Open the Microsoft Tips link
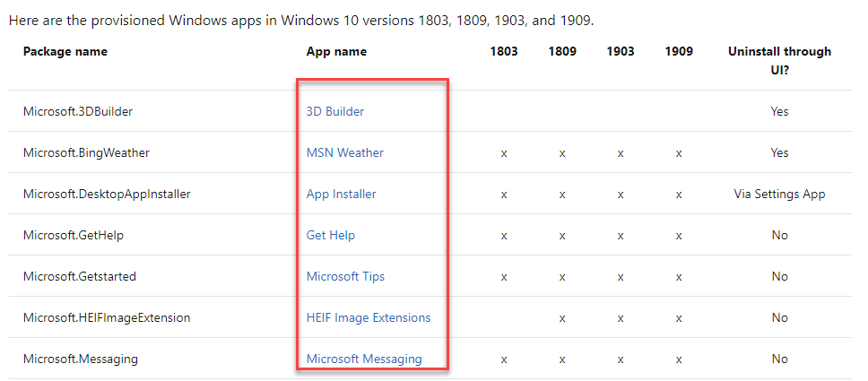Viewport: 868px width, 381px height. (345, 276)
